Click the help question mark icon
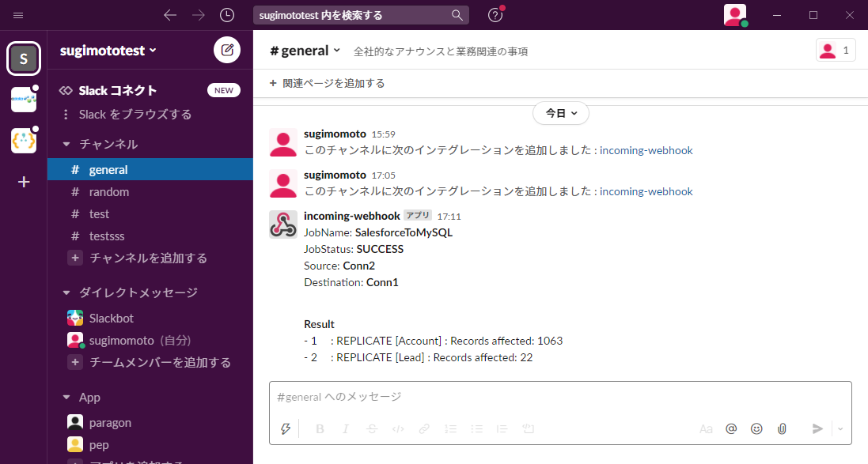Viewport: 868px width, 464px height. click(495, 15)
